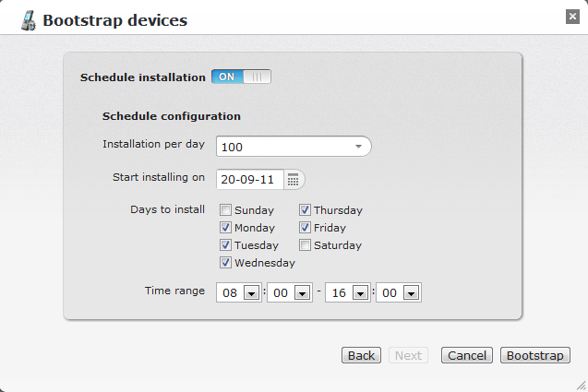Open the end minute dropdown

[x=412, y=293]
